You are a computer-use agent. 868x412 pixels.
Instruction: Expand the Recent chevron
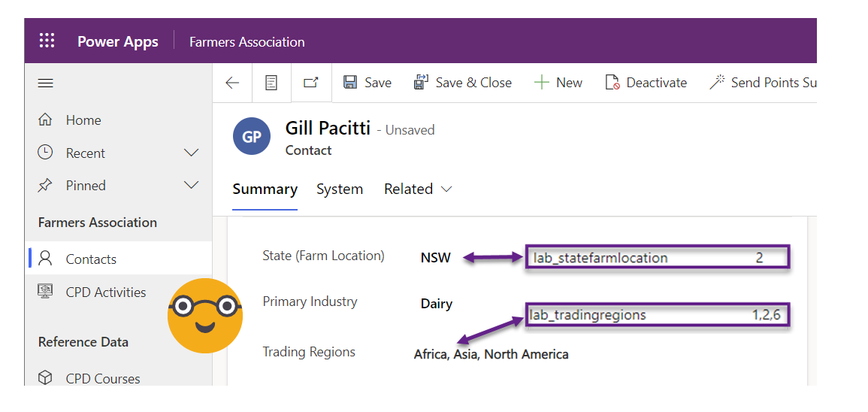pos(191,153)
